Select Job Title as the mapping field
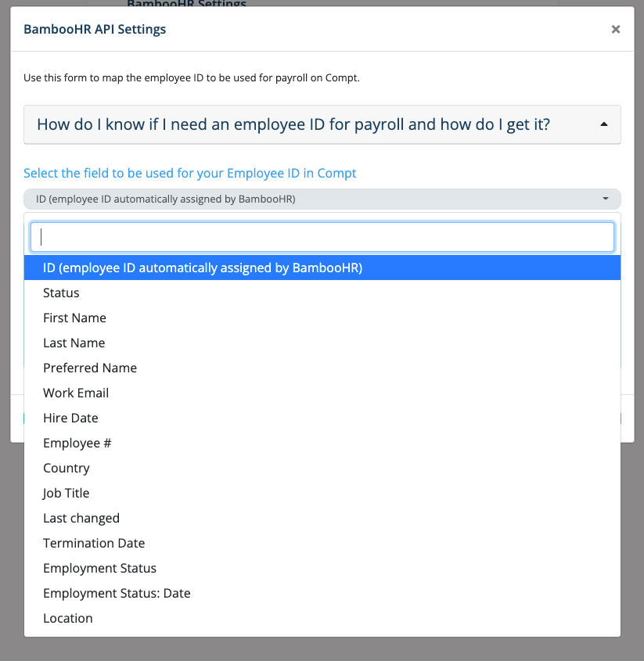This screenshot has width=644, height=661. point(66,493)
